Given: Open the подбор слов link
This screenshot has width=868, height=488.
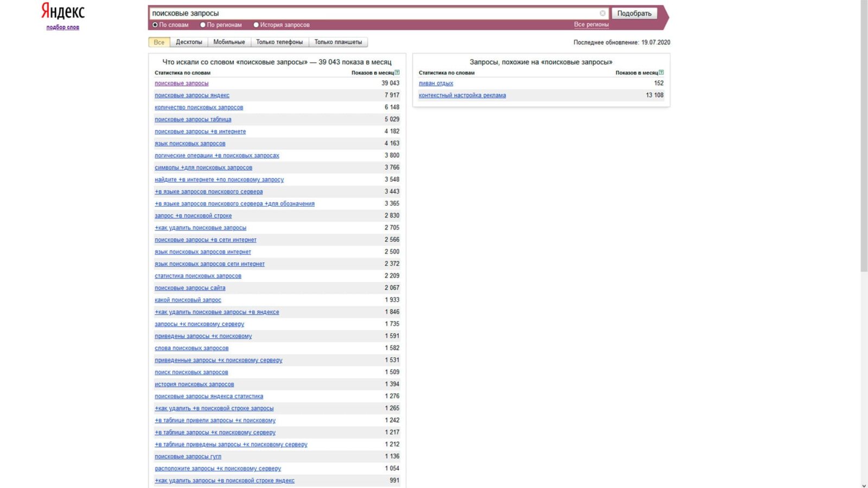Looking at the screenshot, I should pyautogui.click(x=63, y=27).
